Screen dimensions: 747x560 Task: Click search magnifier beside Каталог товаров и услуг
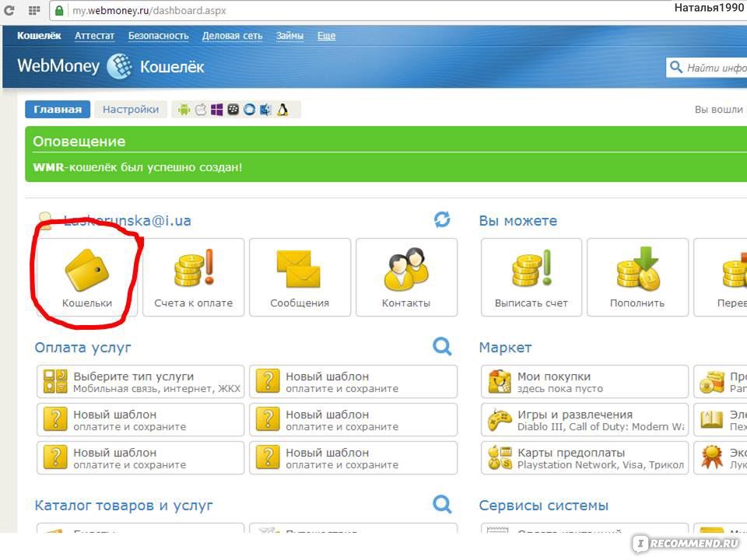tap(442, 504)
